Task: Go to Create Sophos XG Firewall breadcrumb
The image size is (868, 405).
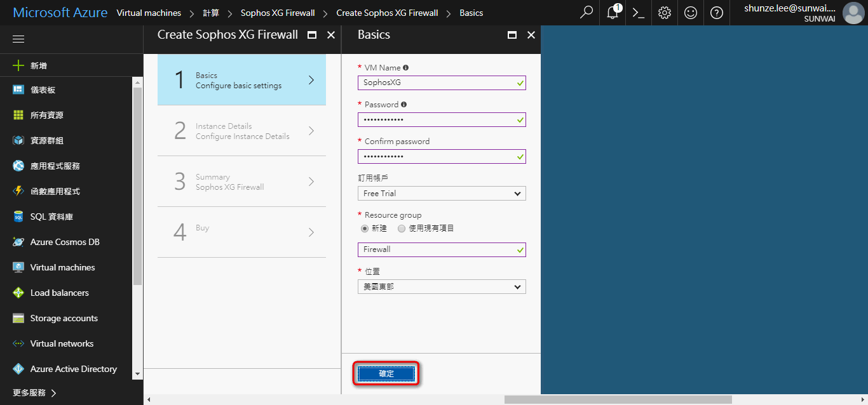Action: (387, 13)
